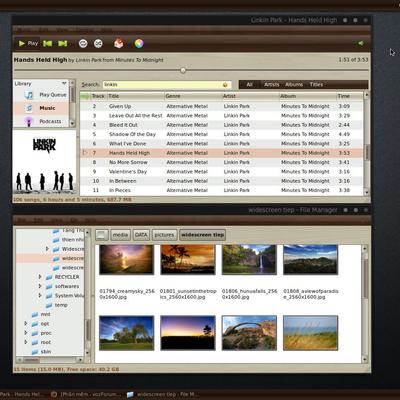Viewport: 400px width, 400px height.
Task: Click the green volume speaker icon
Action: 360,43
